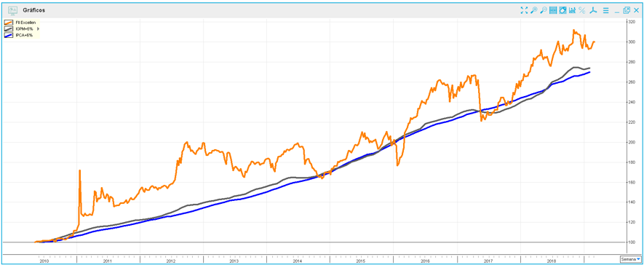This screenshot has height=265, width=644.
Task: Click the Gráficos panel title
Action: coord(33,10)
